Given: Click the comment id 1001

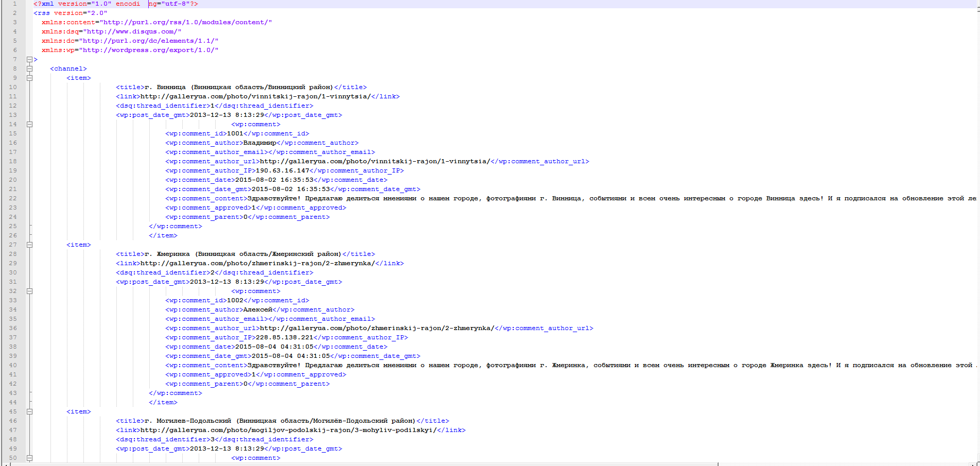Looking at the screenshot, I should click(235, 133).
